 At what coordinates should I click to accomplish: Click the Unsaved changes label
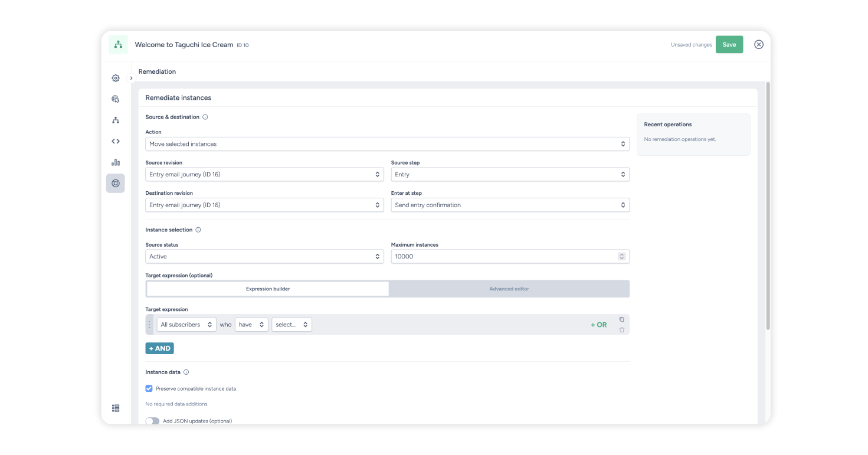pyautogui.click(x=692, y=45)
